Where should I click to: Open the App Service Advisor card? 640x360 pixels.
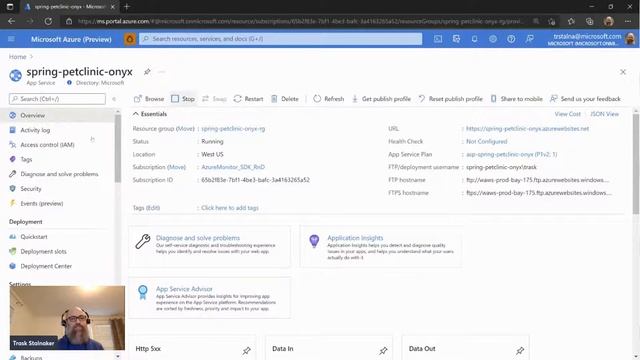[x=209, y=298]
